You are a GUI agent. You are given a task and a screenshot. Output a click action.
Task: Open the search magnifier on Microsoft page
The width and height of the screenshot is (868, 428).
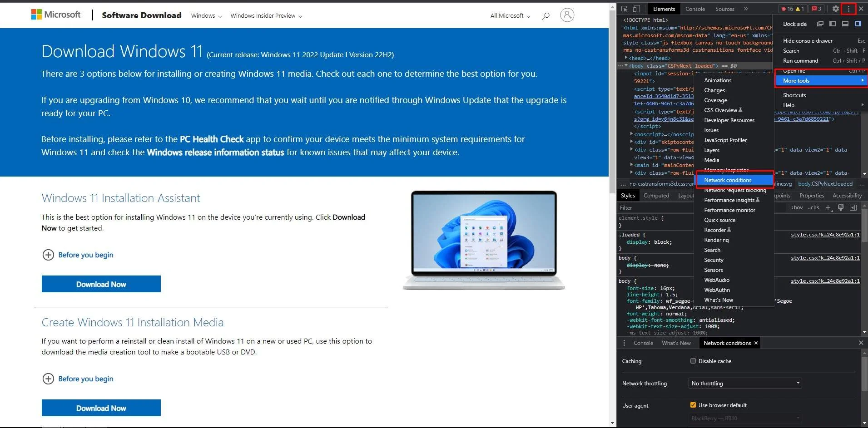546,16
